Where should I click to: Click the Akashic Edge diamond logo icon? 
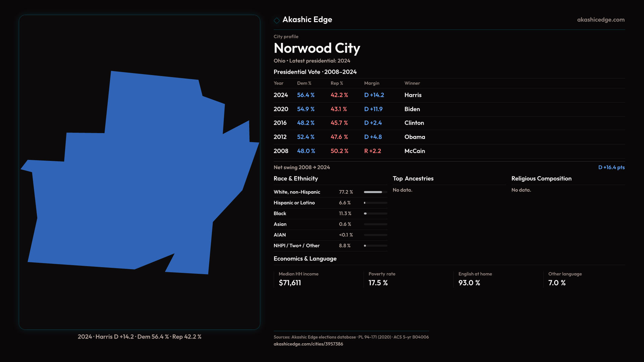click(x=277, y=20)
